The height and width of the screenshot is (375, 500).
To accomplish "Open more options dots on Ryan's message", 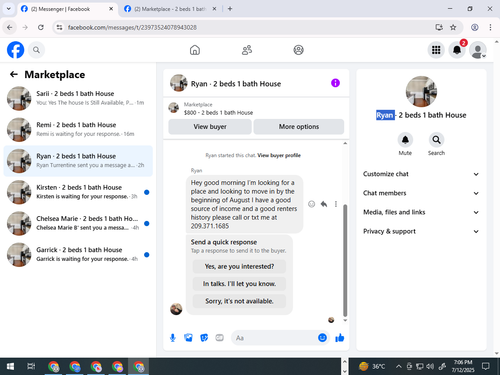I will (x=336, y=204).
